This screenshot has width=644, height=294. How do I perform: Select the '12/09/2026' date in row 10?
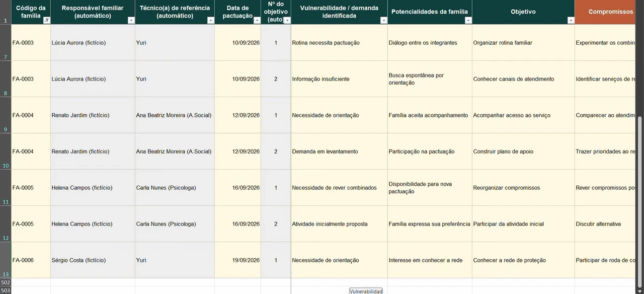(237, 152)
